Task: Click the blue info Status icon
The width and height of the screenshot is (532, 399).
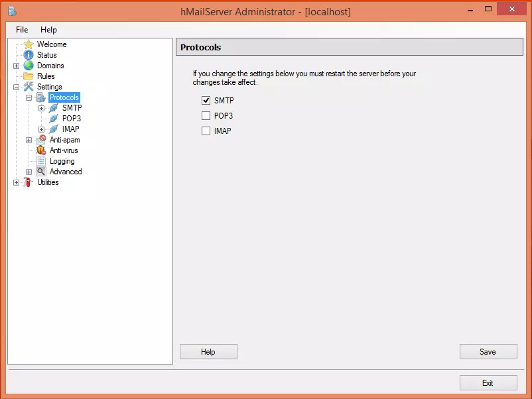Action: click(29, 55)
